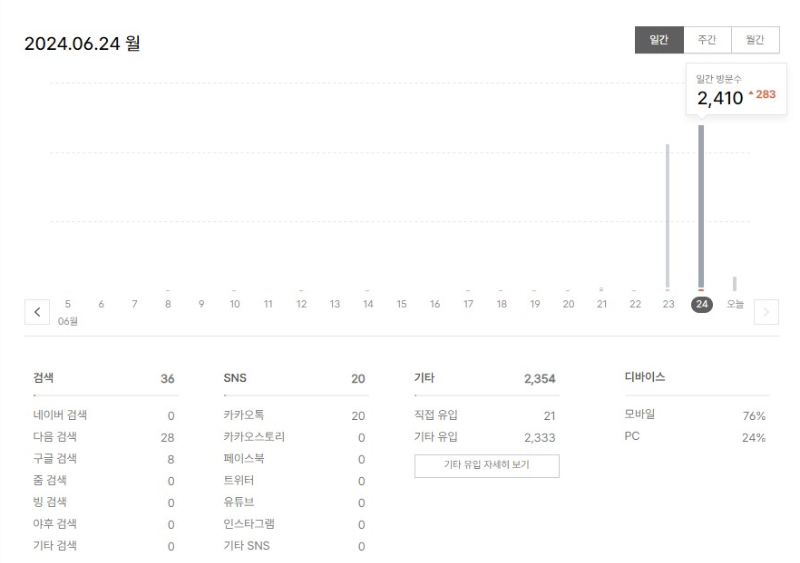Image resolution: width=800 pixels, height=563 pixels.
Task: Click the SNS section header
Action: point(235,378)
